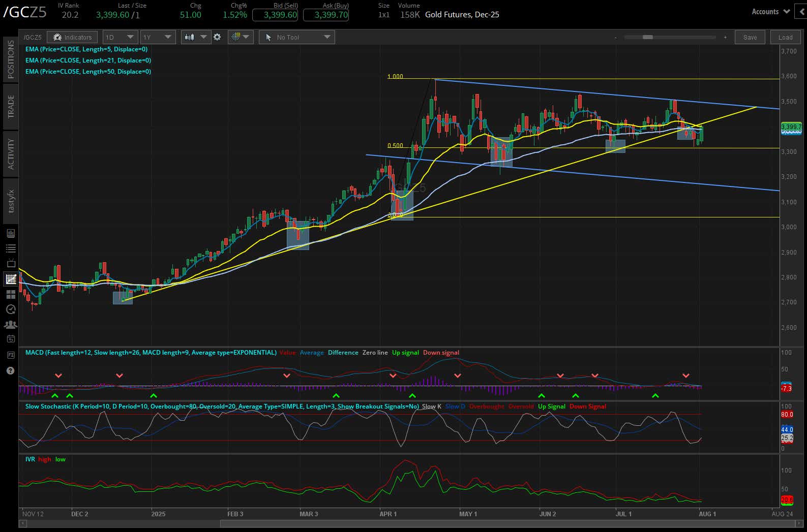Select the chart view sidebar icon

click(x=11, y=279)
